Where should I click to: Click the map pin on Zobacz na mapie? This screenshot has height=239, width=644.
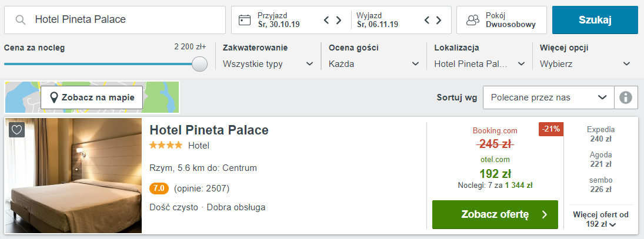pos(54,97)
